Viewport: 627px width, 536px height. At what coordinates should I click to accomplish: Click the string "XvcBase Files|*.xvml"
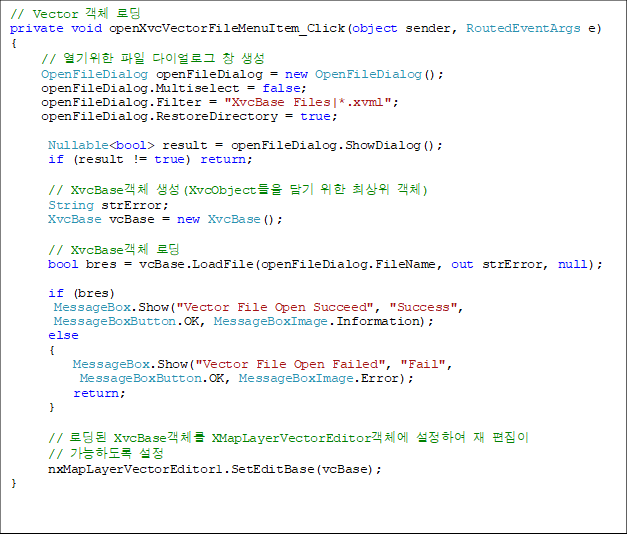pos(308,102)
